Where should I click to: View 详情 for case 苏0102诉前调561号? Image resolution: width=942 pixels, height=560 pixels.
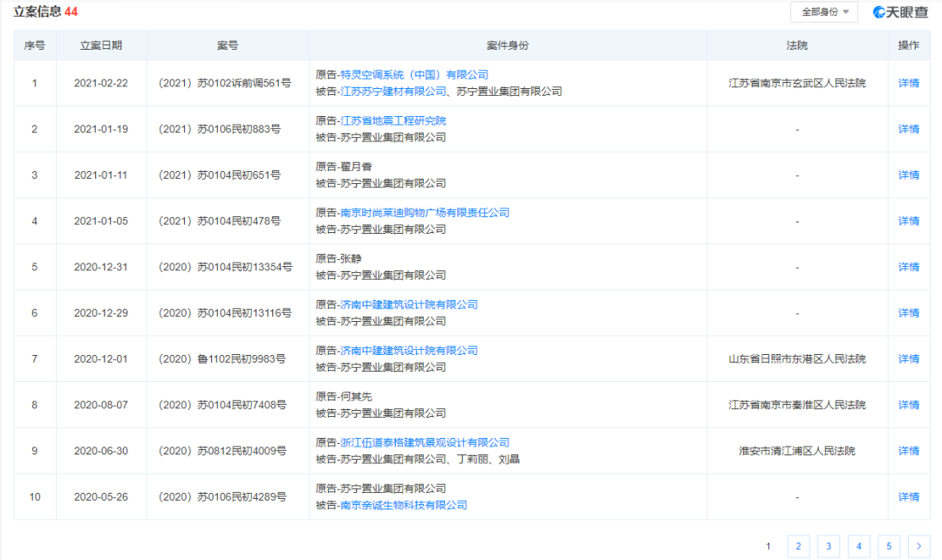click(908, 84)
